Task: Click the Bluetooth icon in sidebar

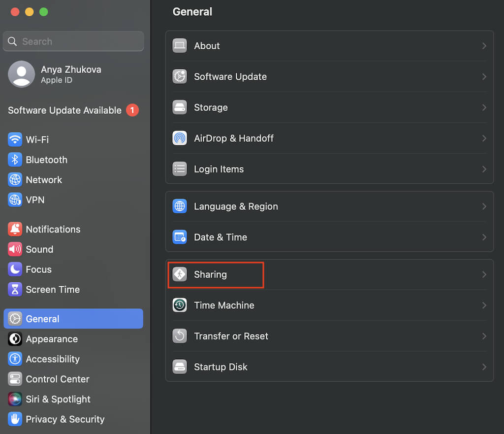Action: tap(15, 160)
